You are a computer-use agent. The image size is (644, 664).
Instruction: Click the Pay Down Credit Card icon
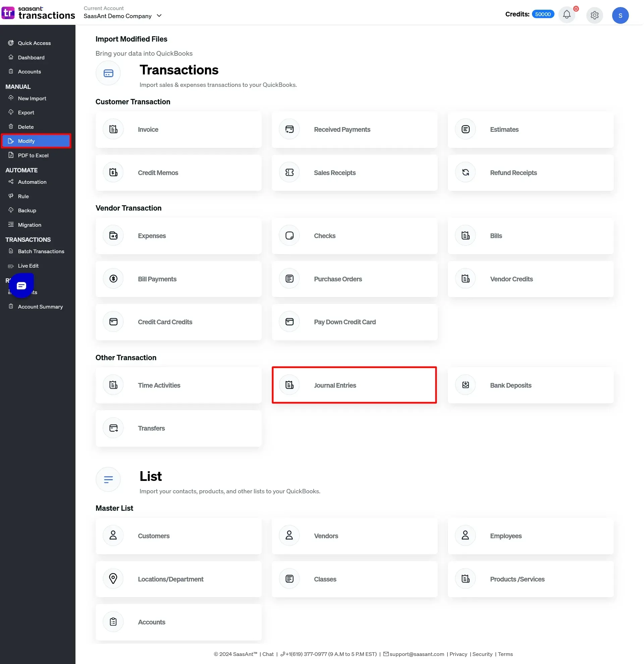click(290, 322)
